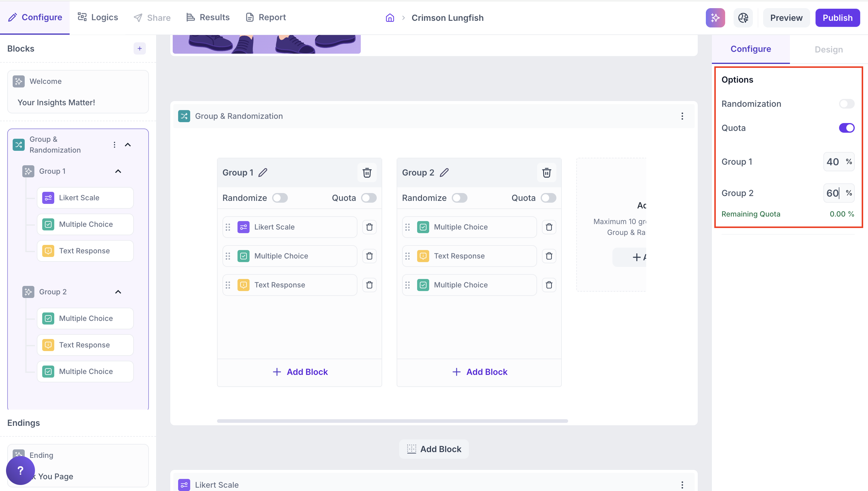Edit Group 2 name pencil icon

click(444, 173)
